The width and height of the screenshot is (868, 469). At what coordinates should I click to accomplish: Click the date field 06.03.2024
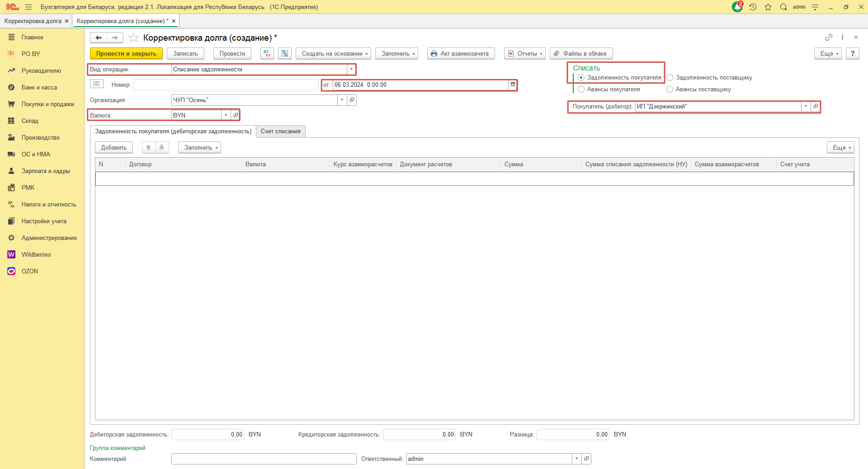[x=420, y=84]
